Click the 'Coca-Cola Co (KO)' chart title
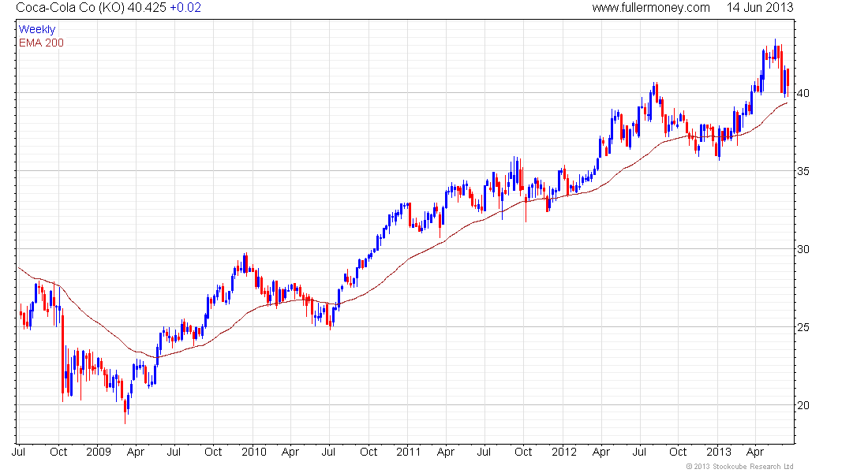 pos(70,8)
